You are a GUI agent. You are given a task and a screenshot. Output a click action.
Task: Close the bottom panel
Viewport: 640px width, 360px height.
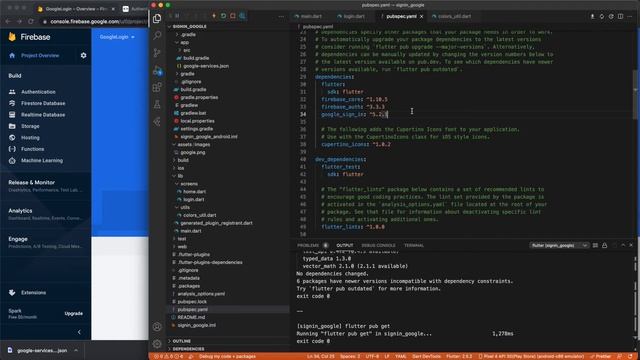631,245
